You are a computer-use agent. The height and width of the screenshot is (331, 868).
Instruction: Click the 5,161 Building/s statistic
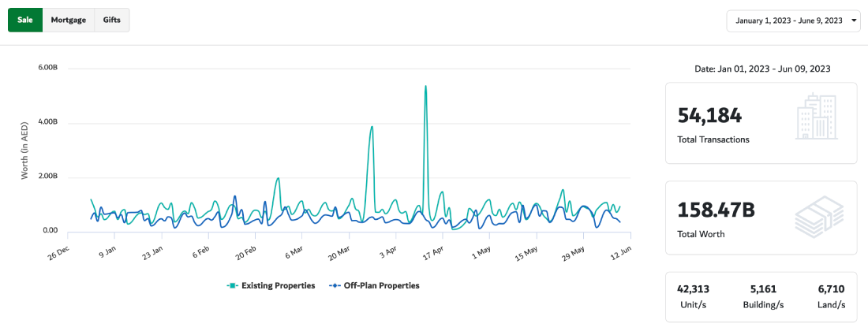[762, 288]
